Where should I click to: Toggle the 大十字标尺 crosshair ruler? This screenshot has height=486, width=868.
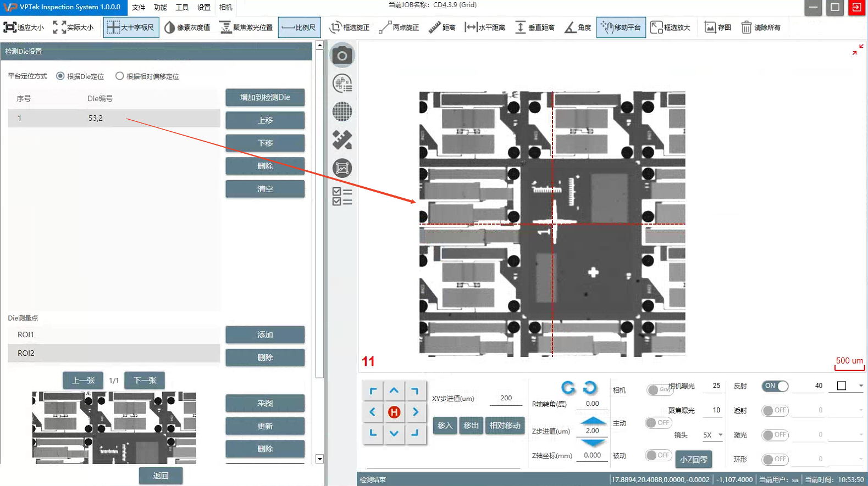click(131, 27)
